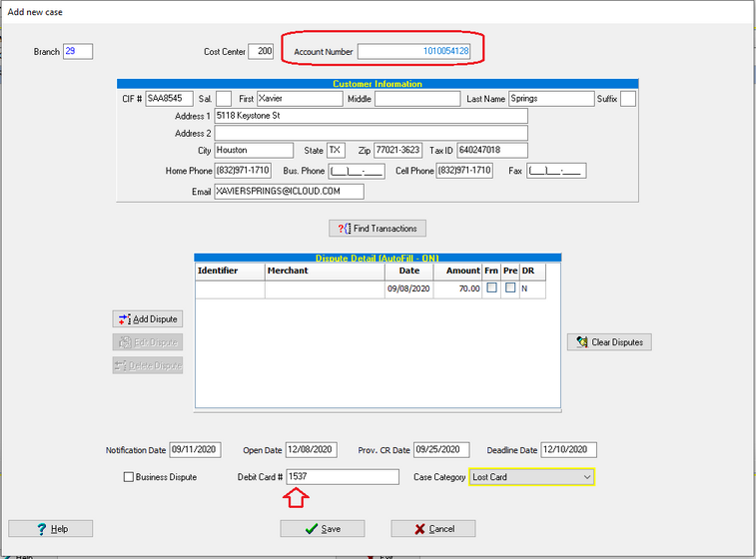Check the Pre box in dispute row
The height and width of the screenshot is (559, 756).
tap(510, 288)
